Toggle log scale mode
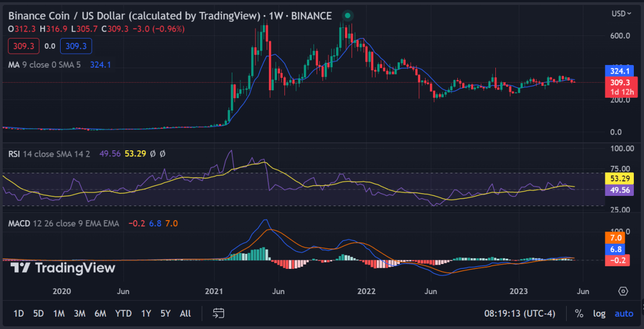The height and width of the screenshot is (329, 644). click(599, 313)
